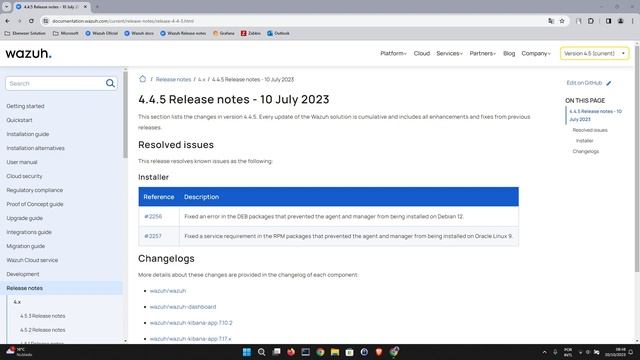The image size is (640, 360).
Task: Open Wazuh Cloud service in the sidebar
Action: click(x=32, y=260)
